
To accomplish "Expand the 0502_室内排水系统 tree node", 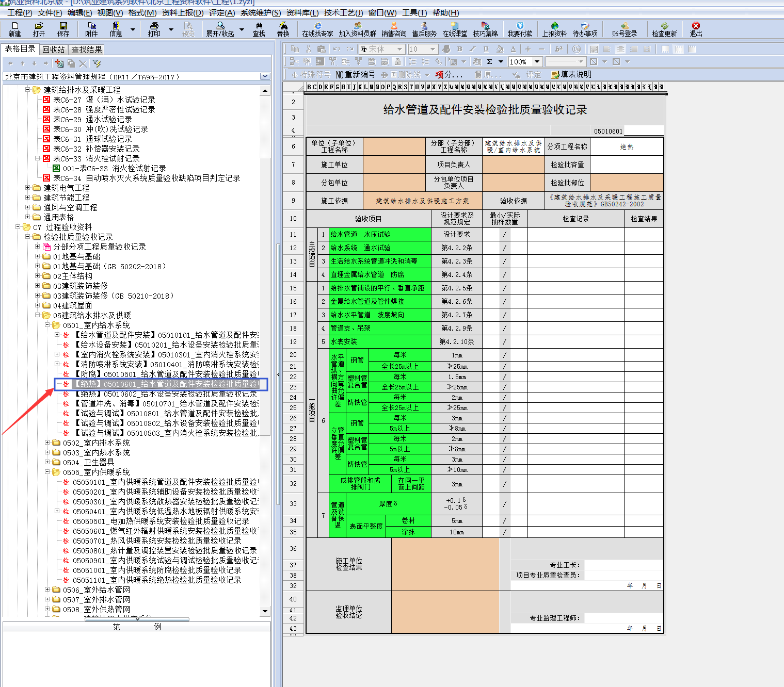I will click(x=47, y=443).
